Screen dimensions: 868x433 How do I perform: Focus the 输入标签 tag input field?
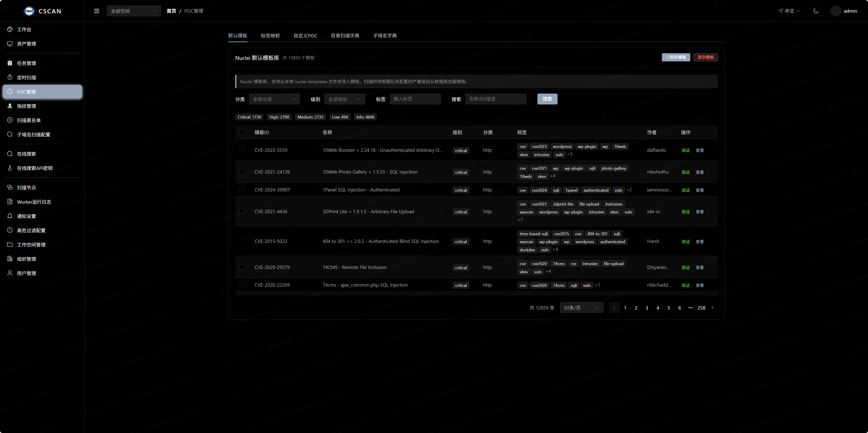tap(415, 99)
